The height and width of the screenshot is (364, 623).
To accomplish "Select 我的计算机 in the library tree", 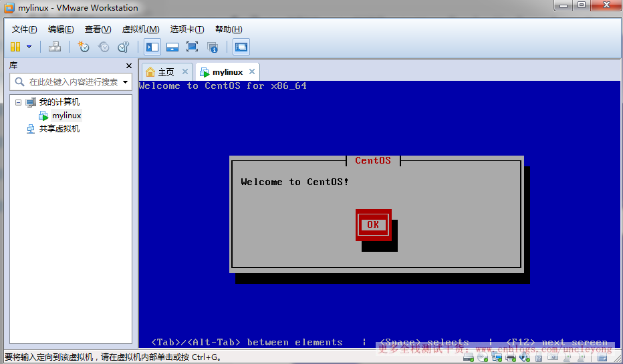I will coord(59,102).
